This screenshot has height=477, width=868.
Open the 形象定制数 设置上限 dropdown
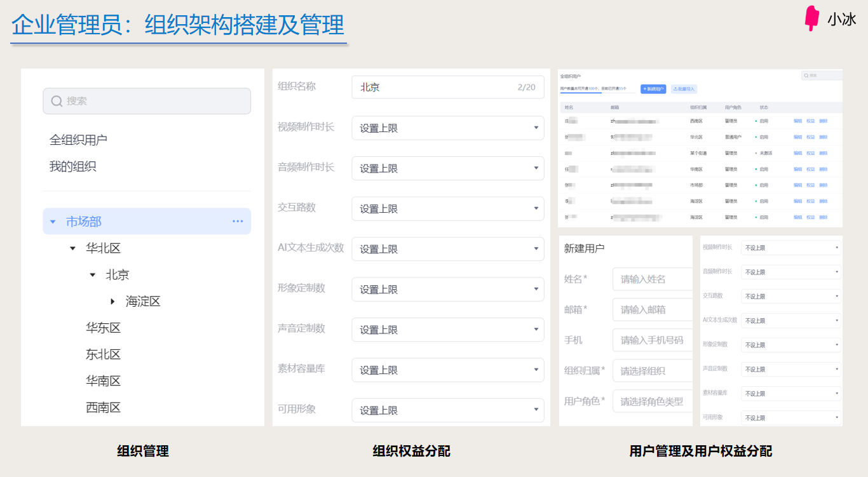pyautogui.click(x=448, y=290)
